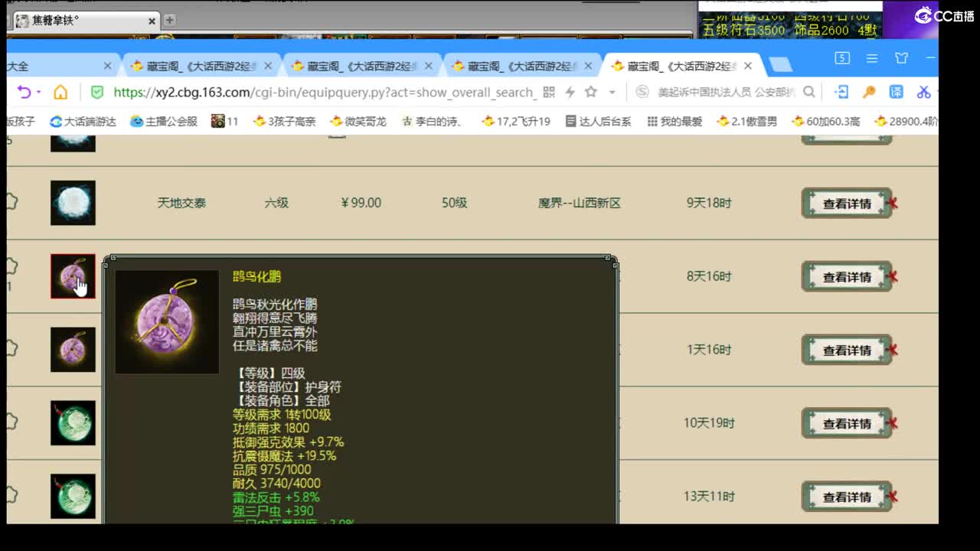Click the search box with news text
The height and width of the screenshot is (551, 980).
pyautogui.click(x=726, y=92)
